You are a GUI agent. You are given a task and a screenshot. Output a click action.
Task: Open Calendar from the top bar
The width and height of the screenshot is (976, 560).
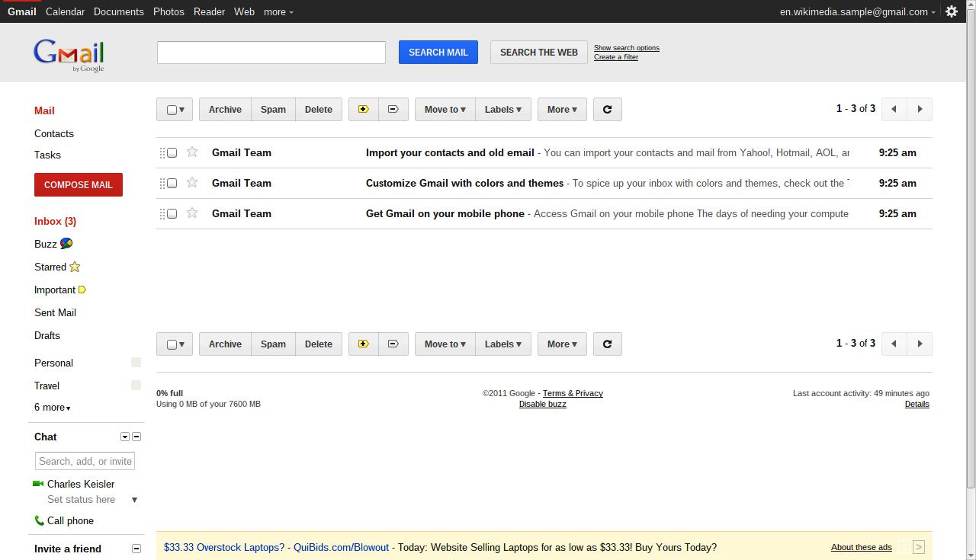(65, 11)
